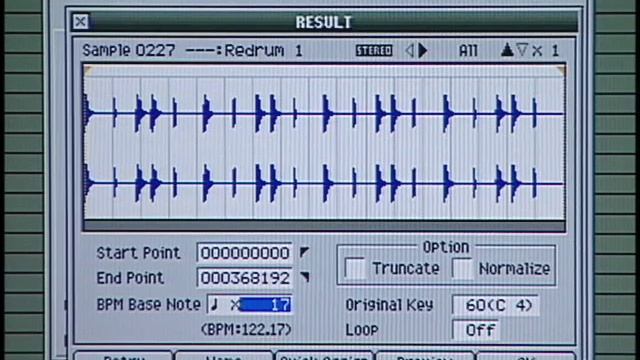Click the waveform end marker at top right corner
Screen dimensions: 640x360
click(561, 71)
